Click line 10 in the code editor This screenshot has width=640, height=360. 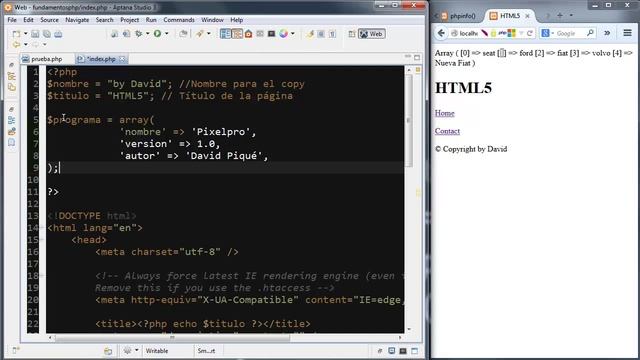pyautogui.click(x=224, y=180)
